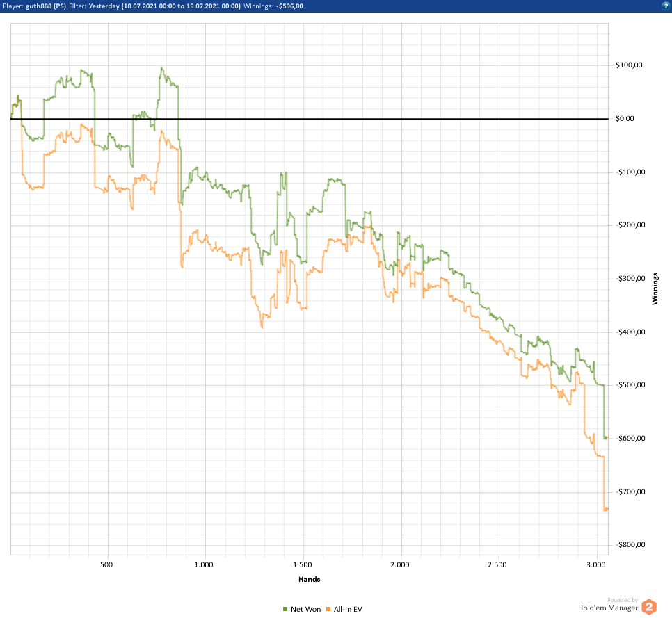Select the Net Won legend label
Viewport: 672px width, 618px height.
click(305, 609)
